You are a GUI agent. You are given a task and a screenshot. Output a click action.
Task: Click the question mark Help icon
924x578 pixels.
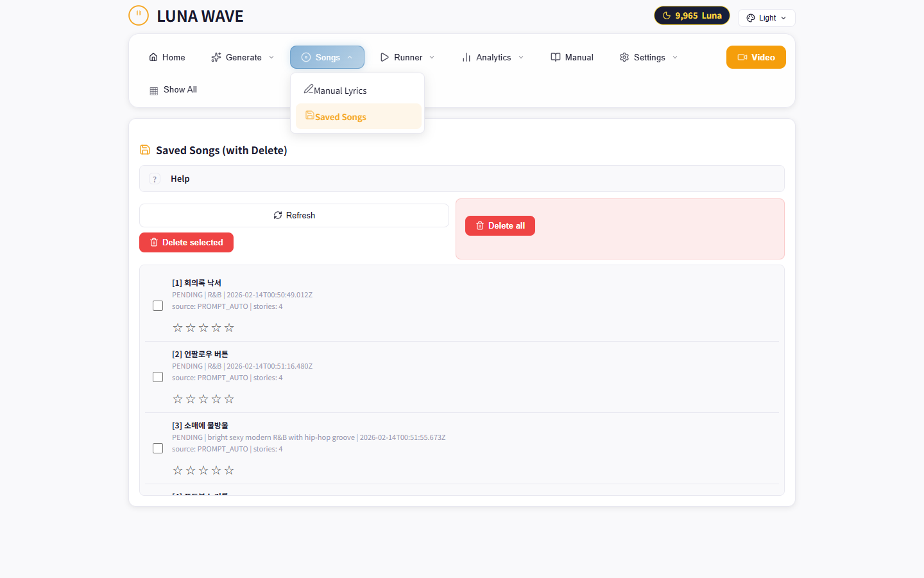(x=155, y=179)
